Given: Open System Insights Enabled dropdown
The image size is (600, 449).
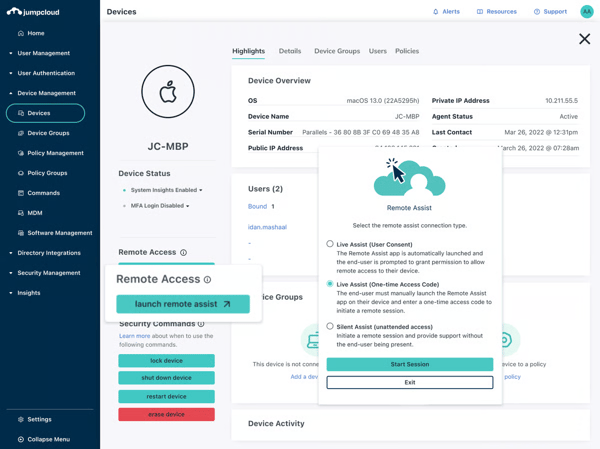Looking at the screenshot, I should click(166, 190).
